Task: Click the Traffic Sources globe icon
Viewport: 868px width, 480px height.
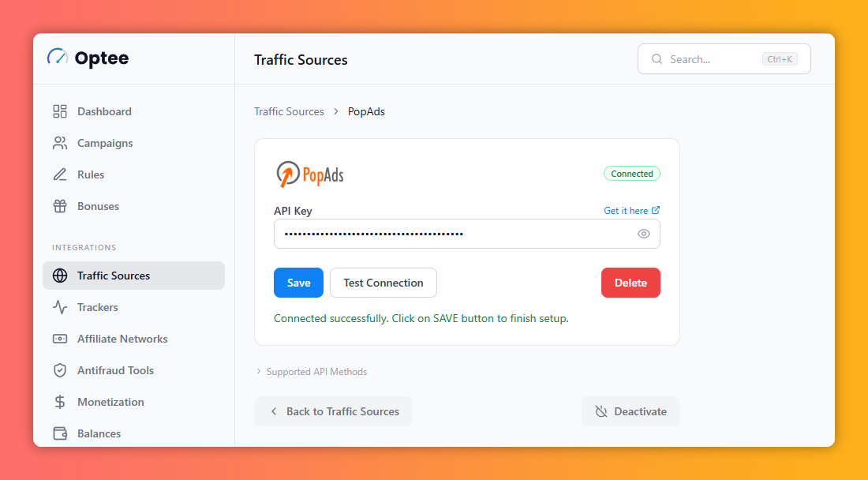Action: pyautogui.click(x=60, y=276)
